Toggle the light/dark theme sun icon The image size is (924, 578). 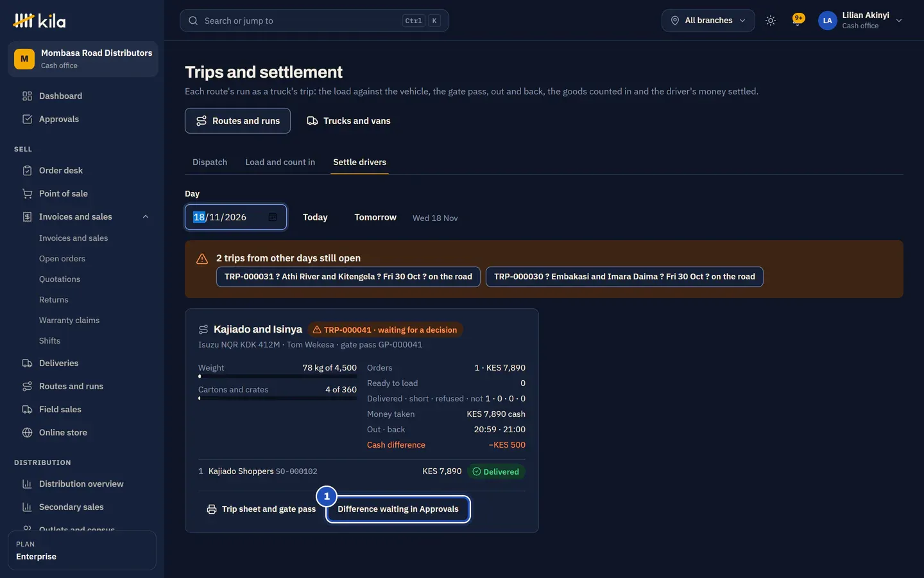click(x=771, y=21)
